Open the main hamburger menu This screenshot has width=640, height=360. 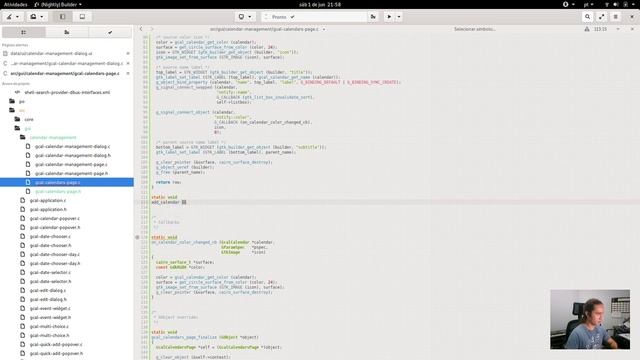616,17
